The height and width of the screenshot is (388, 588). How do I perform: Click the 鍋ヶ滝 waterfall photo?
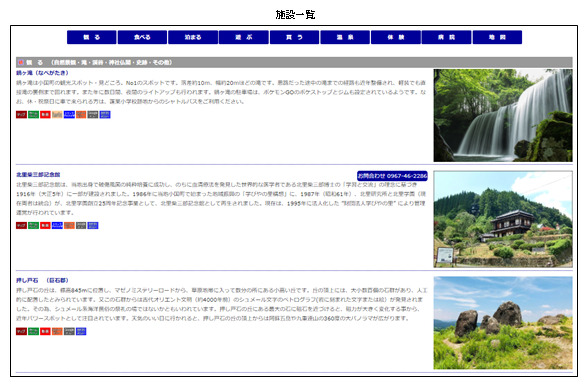503,115
